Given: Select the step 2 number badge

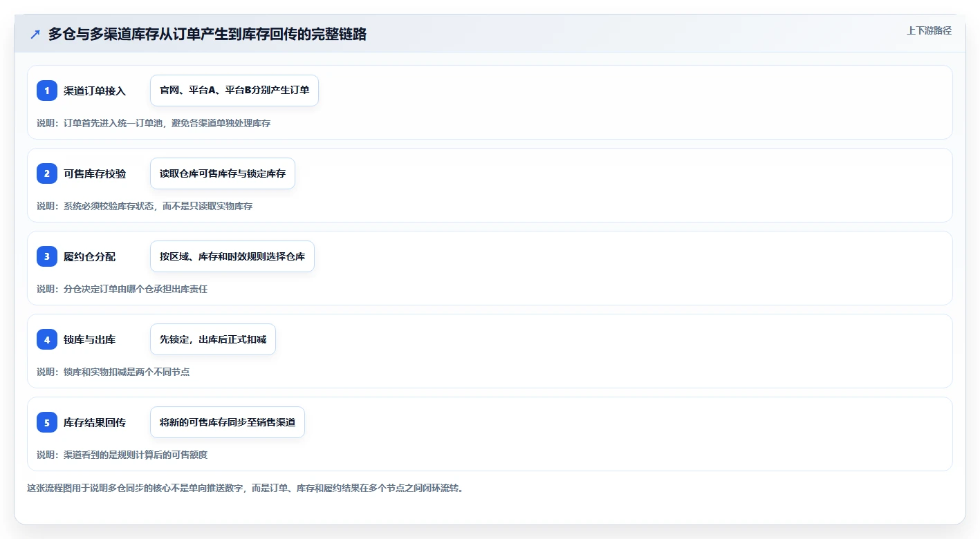Looking at the screenshot, I should pyautogui.click(x=47, y=173).
